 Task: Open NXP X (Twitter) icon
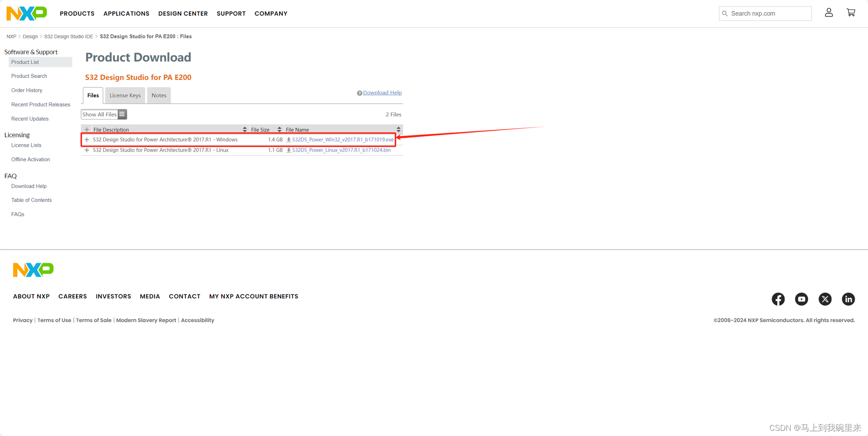(825, 299)
